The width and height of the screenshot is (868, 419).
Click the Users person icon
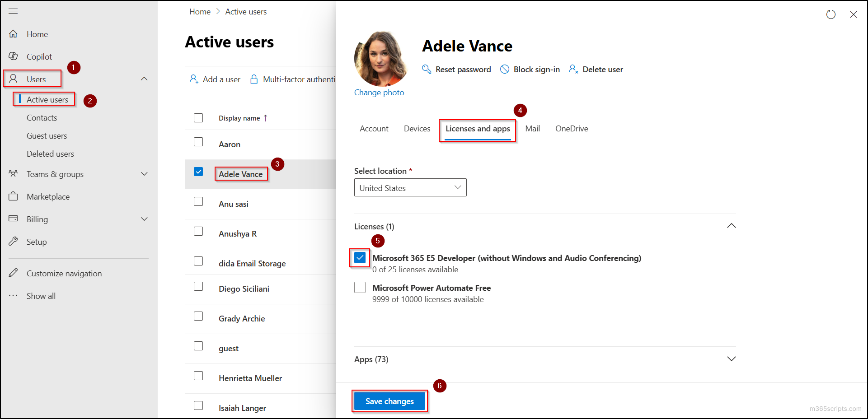14,79
